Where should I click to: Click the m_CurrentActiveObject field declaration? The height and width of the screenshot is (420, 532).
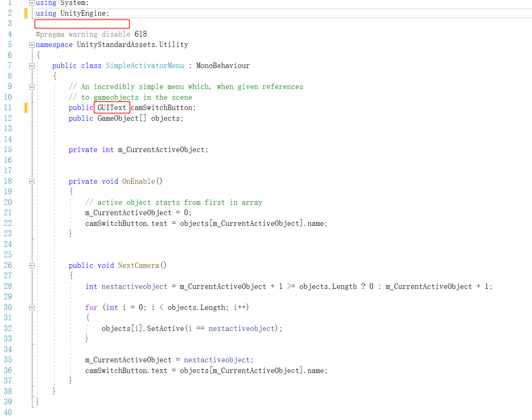click(x=162, y=149)
